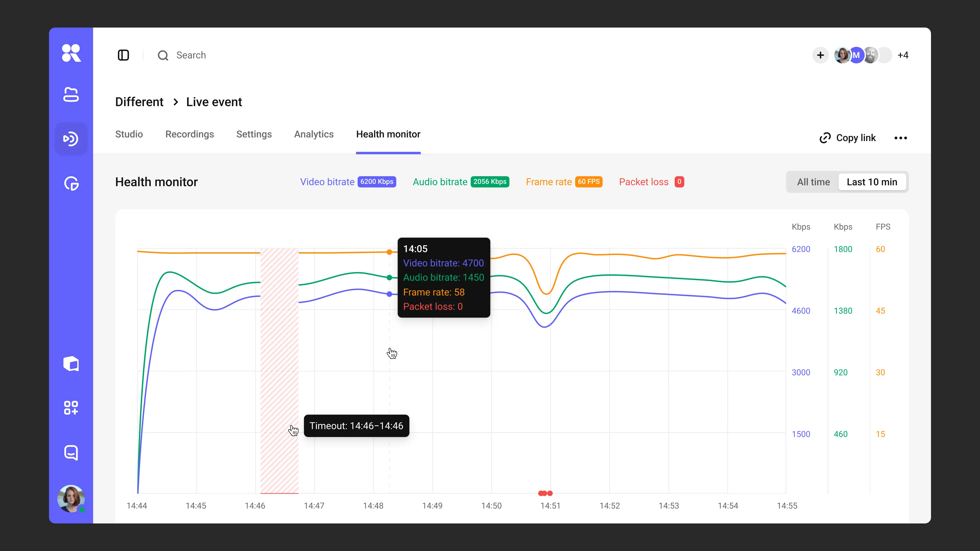This screenshot has height=551, width=980.
Task: Click the purple 4600 axis value
Action: (801, 311)
